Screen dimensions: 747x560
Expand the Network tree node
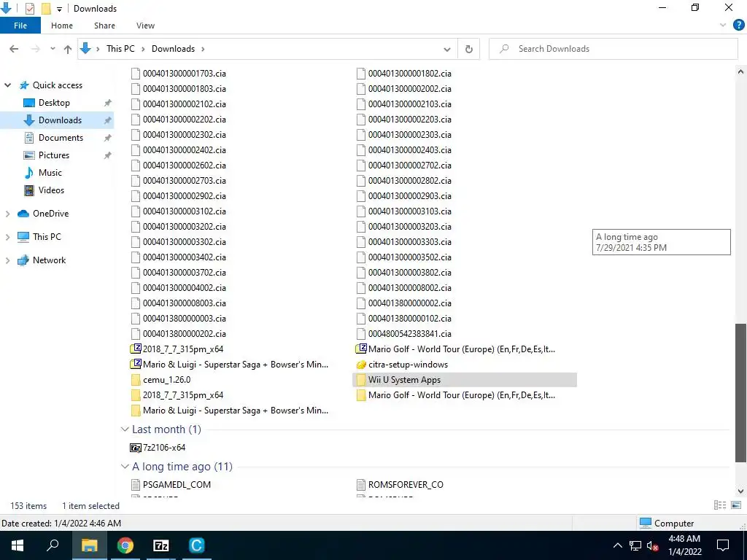[7, 260]
